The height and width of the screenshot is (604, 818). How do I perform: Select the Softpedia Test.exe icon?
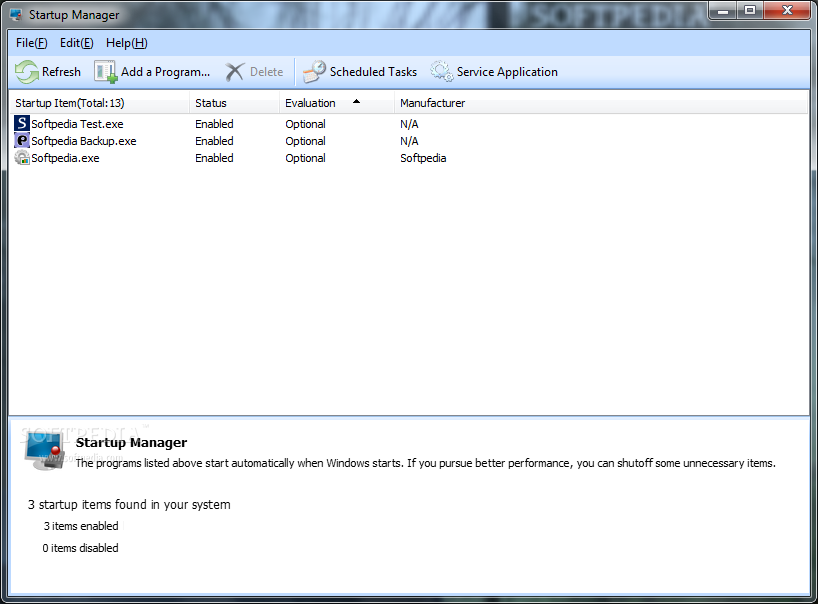[x=22, y=124]
